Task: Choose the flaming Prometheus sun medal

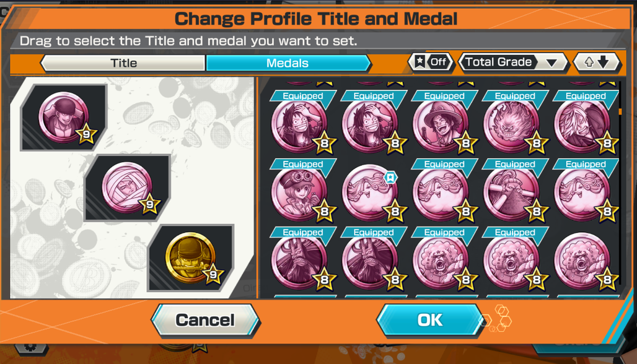Action: click(512, 125)
